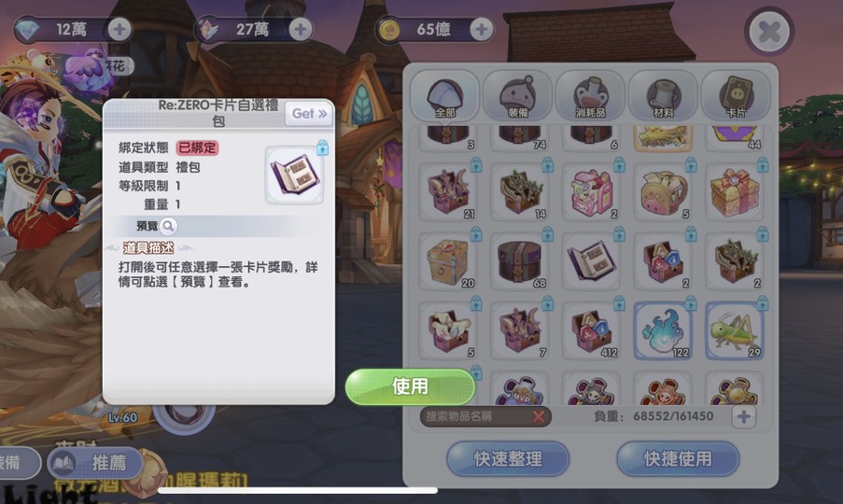Expand carry weight with the plus button
Screen dimensions: 843x504
(744, 416)
